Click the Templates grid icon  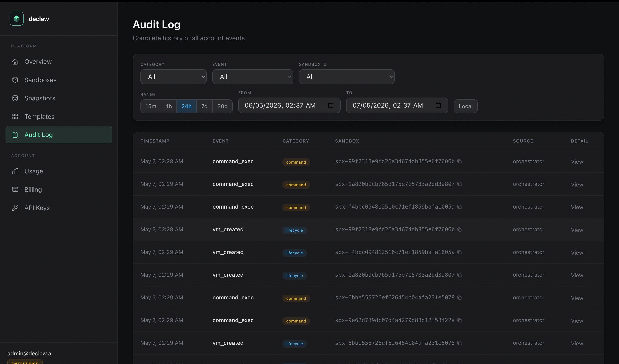point(15,117)
